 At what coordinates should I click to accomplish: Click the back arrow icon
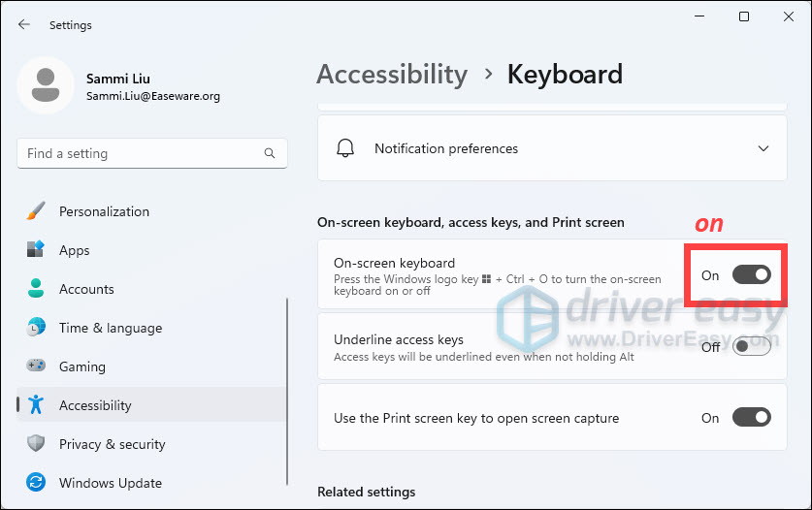pyautogui.click(x=24, y=24)
